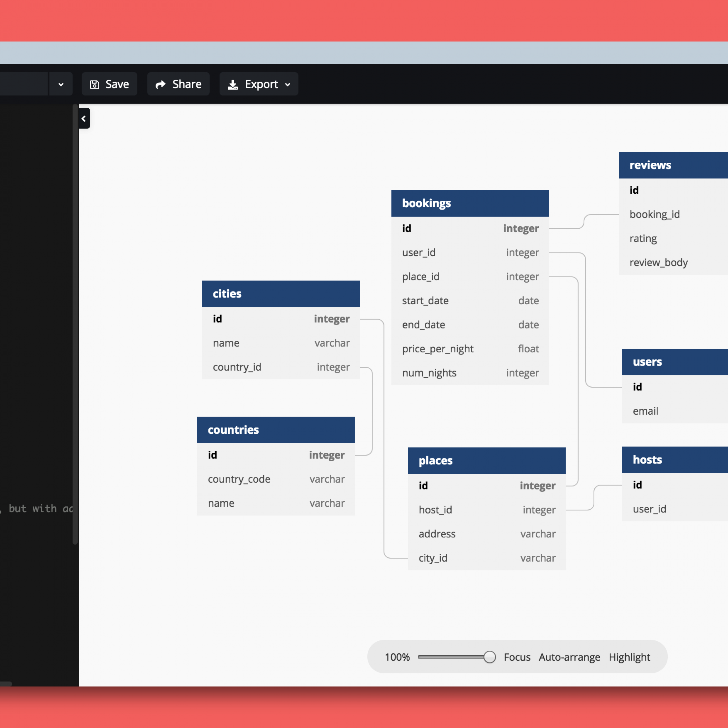The height and width of the screenshot is (728, 728).
Task: Click the hosts table user_id field
Action: coord(651,509)
